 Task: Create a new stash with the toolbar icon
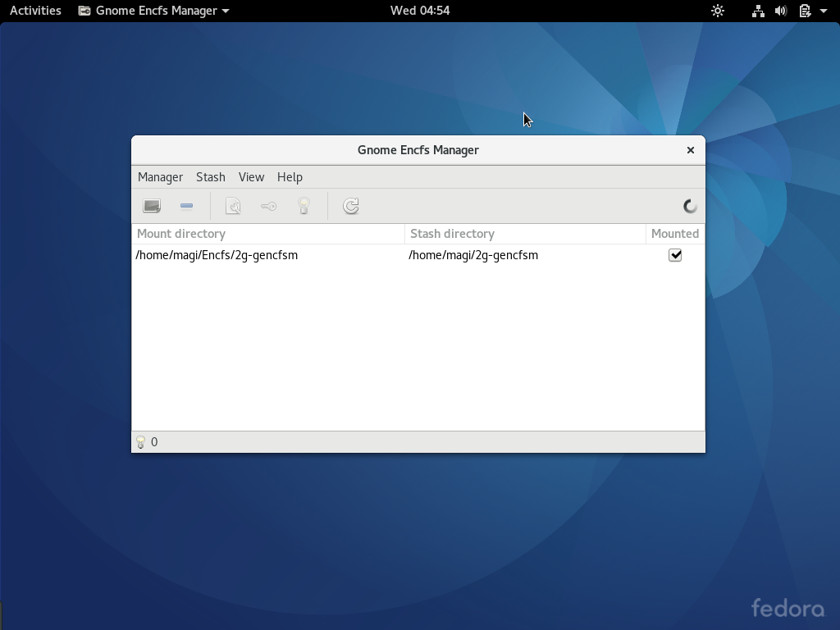(151, 206)
